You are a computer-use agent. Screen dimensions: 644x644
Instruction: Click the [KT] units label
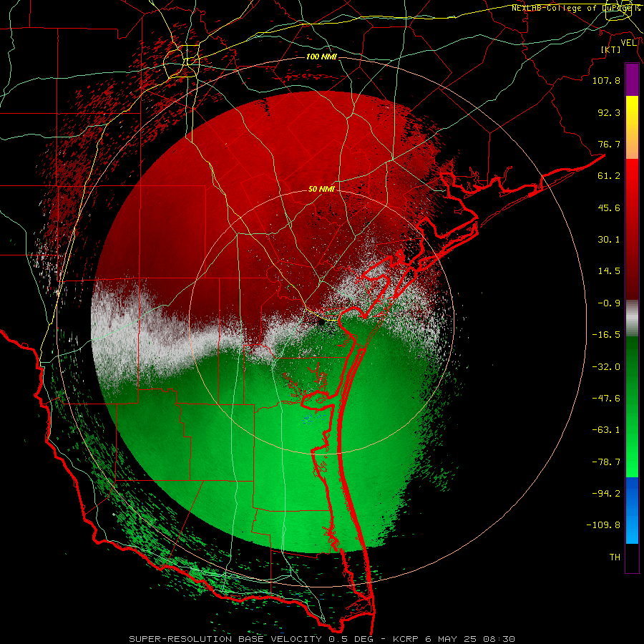tap(611, 49)
